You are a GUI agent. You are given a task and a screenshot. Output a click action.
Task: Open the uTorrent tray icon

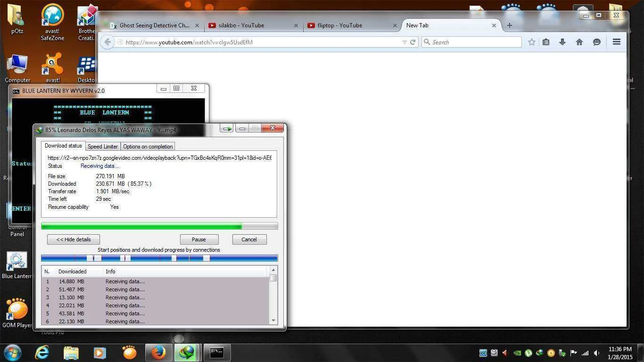coord(528,353)
